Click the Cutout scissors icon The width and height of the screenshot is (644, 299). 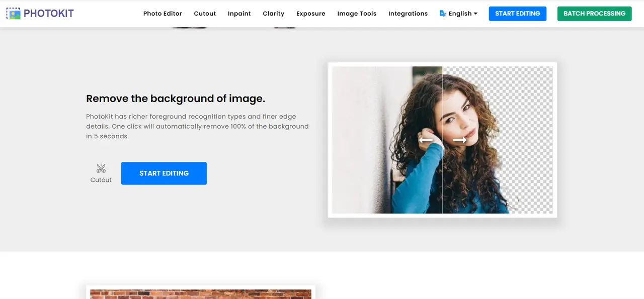101,168
